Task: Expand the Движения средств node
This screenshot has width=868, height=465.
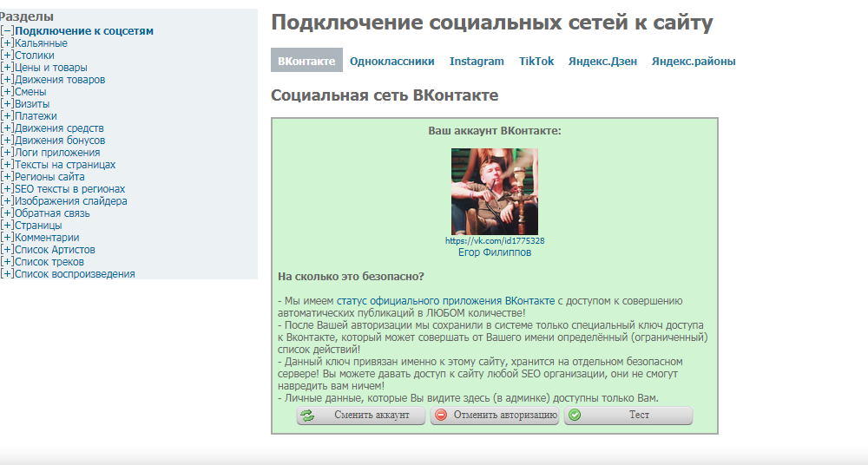Action: [7, 128]
